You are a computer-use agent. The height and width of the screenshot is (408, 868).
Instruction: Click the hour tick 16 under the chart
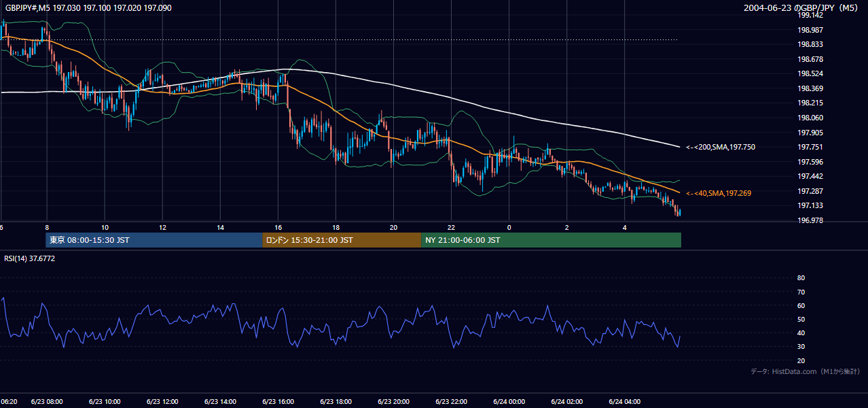(x=278, y=227)
